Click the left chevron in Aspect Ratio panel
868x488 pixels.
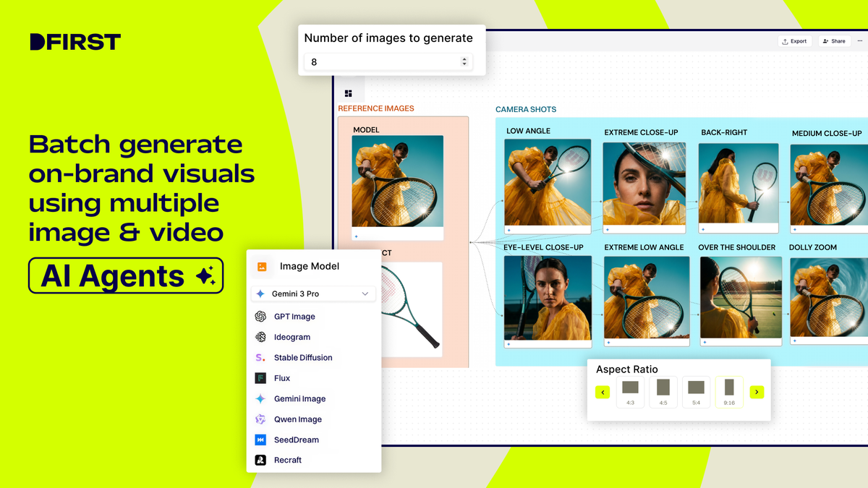pos(603,392)
